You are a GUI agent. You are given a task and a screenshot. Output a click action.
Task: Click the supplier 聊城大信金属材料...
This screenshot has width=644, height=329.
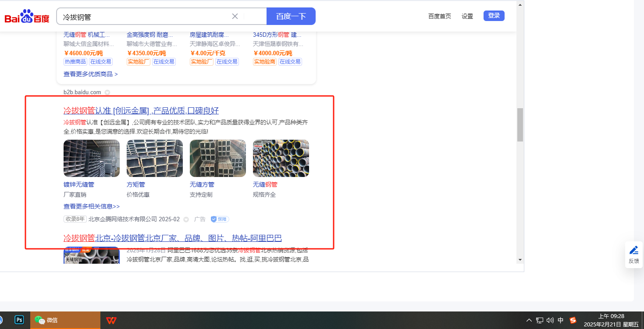pos(89,44)
